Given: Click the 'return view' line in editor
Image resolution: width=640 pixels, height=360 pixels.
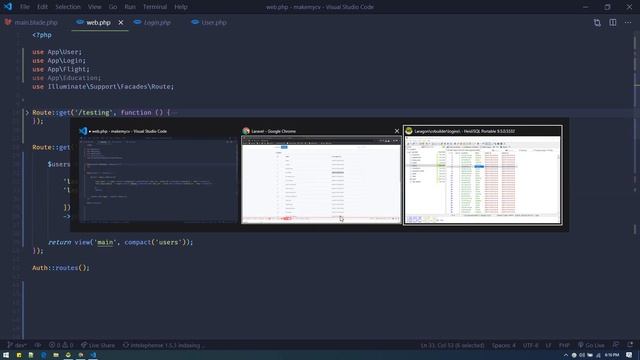Looking at the screenshot, I should point(120,242).
